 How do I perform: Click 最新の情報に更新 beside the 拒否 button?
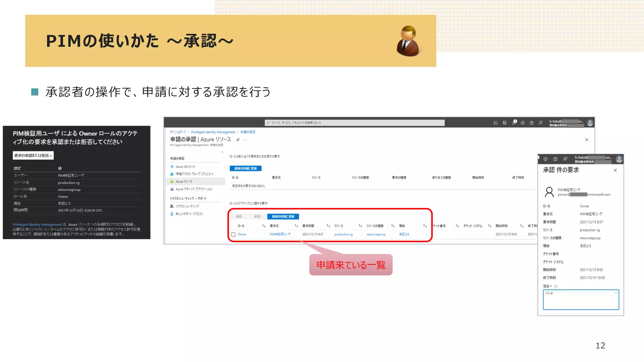click(x=283, y=217)
